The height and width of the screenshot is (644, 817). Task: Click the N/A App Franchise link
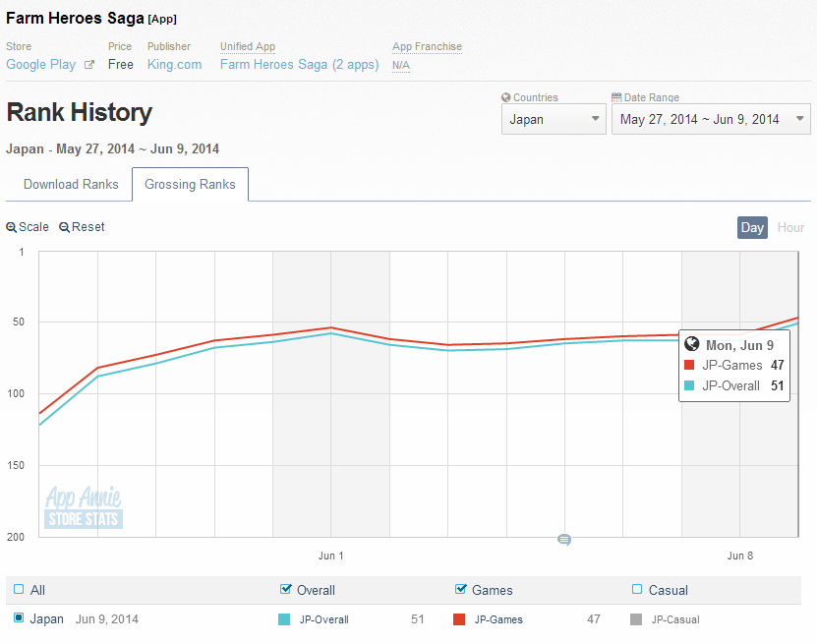(x=401, y=66)
